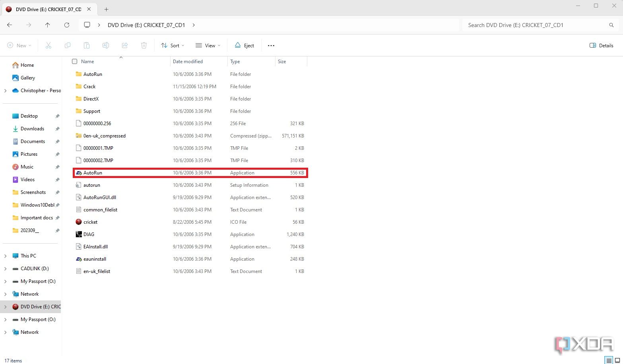Select the DVD Drive (E:) CRICKET_07_CD1 tab
Screen dimensions: 623x364
point(49,9)
